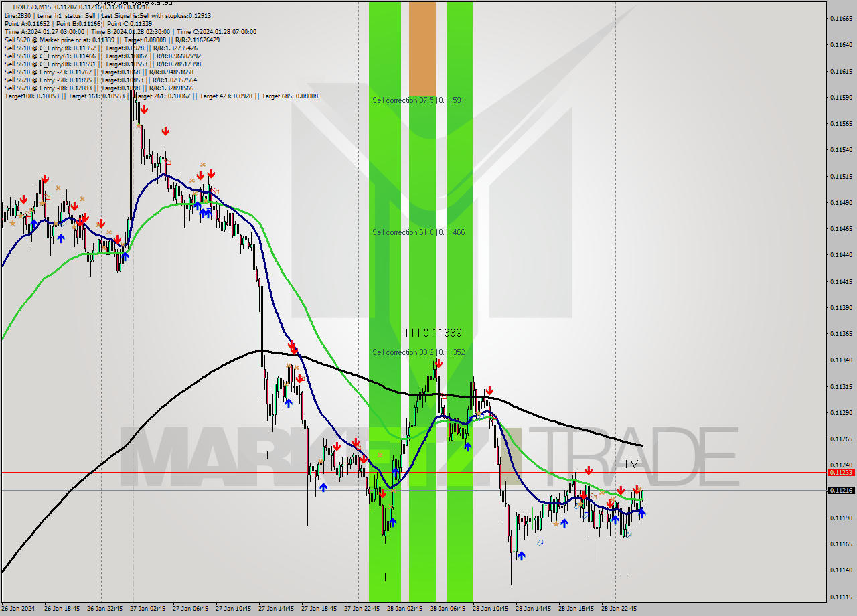
Task: Click the 0.11440 price axis label
Action: click(841, 254)
